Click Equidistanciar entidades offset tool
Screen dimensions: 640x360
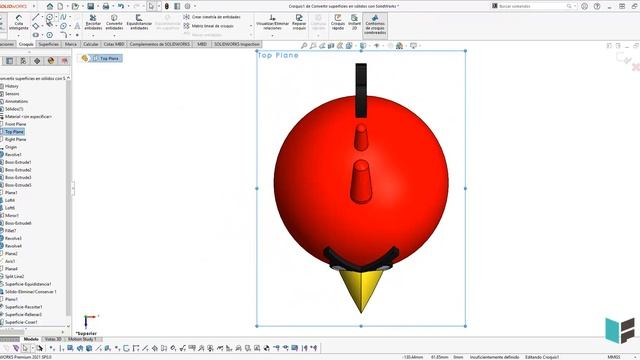[x=139, y=22]
